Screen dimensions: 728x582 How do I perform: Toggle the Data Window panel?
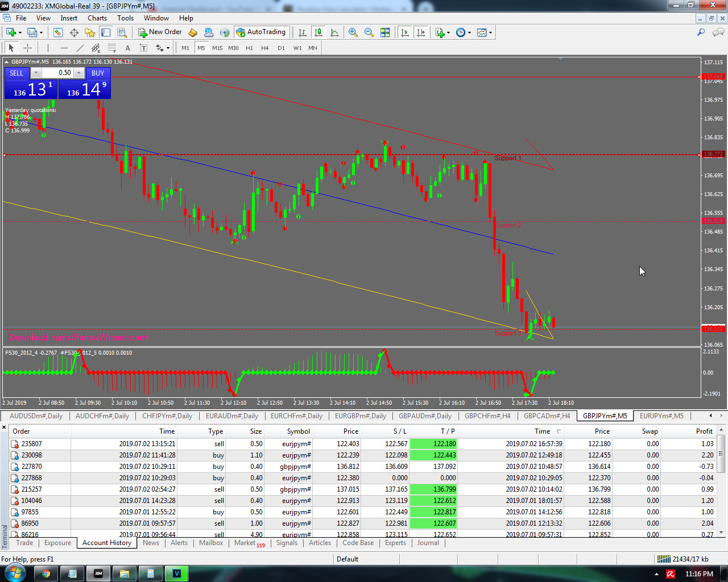[74, 32]
